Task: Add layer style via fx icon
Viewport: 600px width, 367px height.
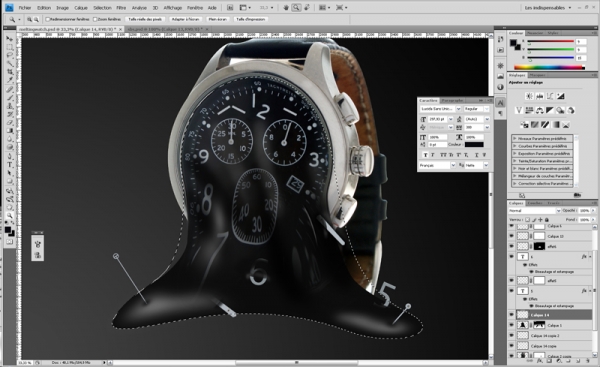Action: (540, 360)
